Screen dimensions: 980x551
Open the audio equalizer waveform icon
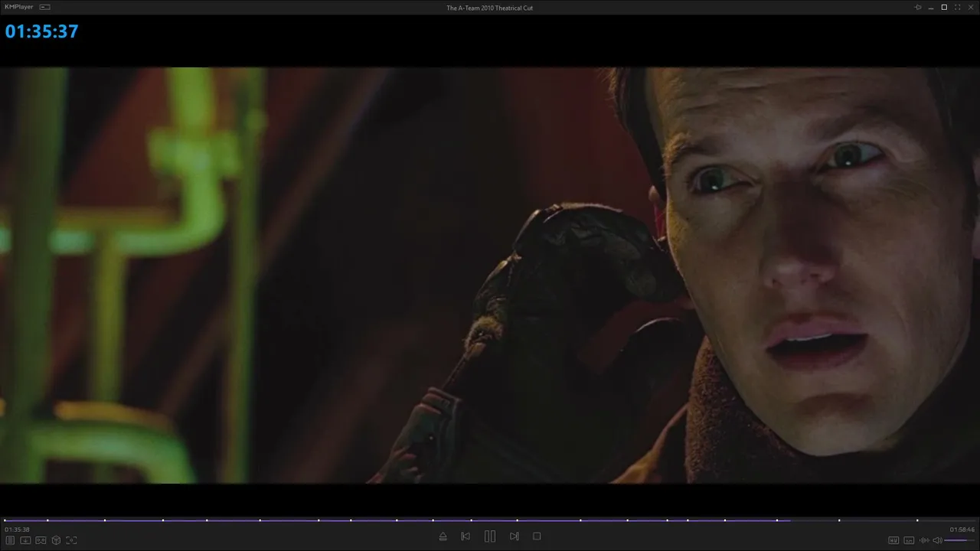coord(923,540)
